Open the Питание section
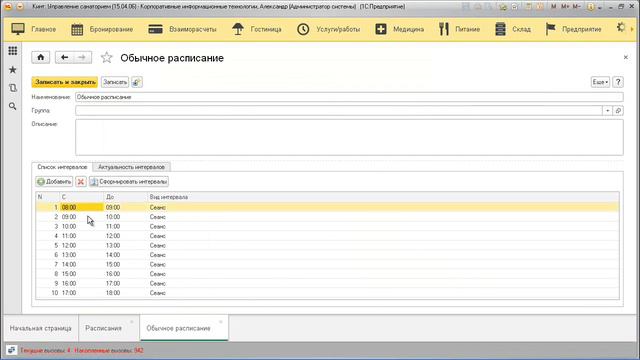Image resolution: width=640 pixels, height=360 pixels. coord(459,29)
